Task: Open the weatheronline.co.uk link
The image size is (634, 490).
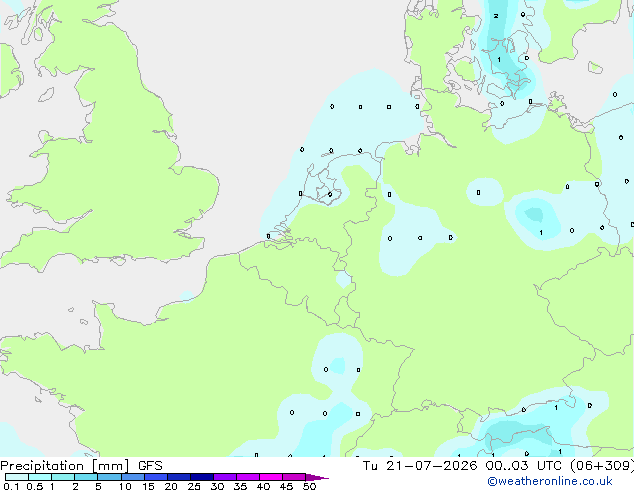Action: (549, 481)
